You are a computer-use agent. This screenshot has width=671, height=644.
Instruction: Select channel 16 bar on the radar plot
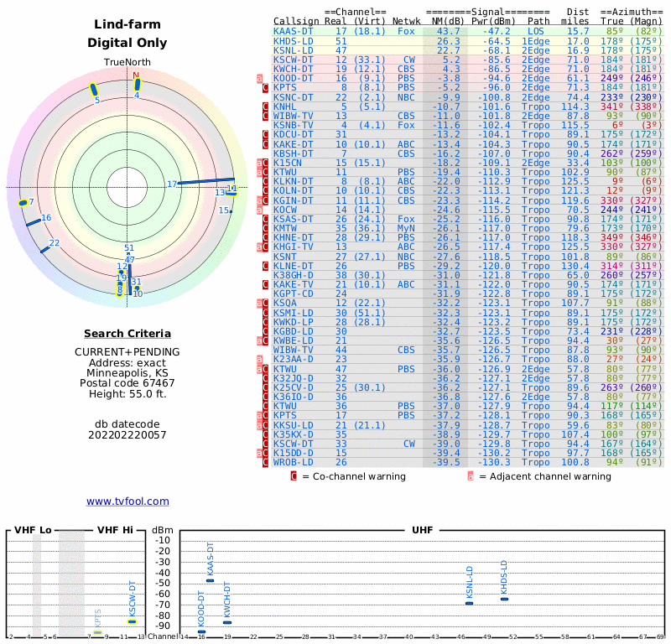pyautogui.click(x=34, y=222)
